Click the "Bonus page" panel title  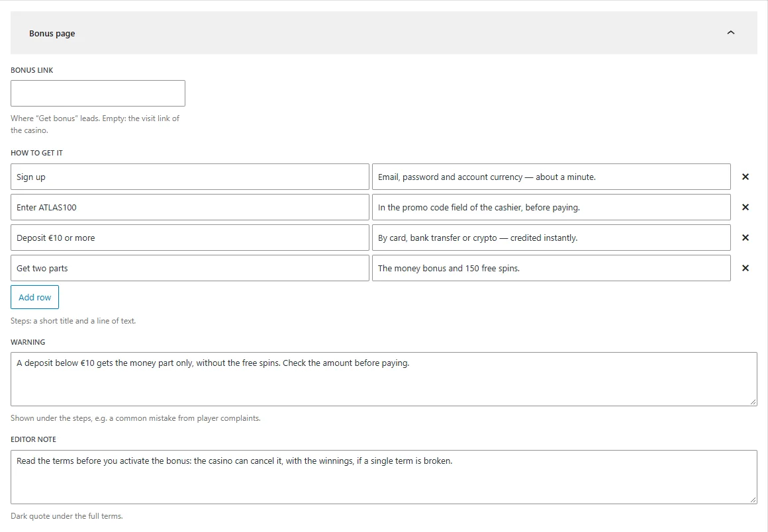pyautogui.click(x=52, y=33)
